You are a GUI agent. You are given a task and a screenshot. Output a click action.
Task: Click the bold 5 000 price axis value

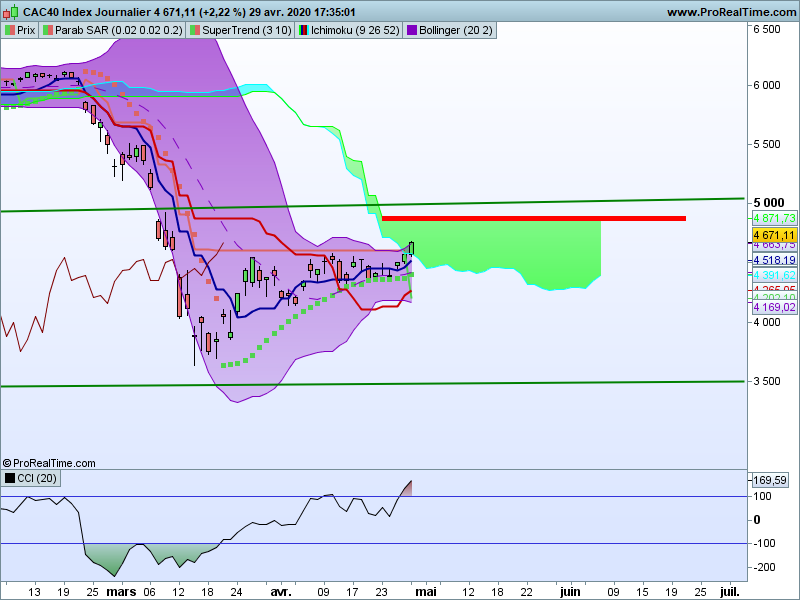[769, 203]
